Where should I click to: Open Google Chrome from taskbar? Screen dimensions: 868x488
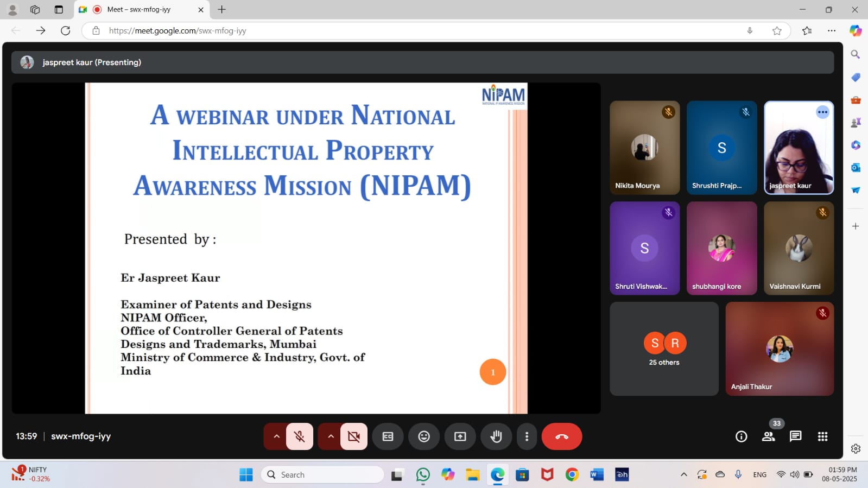pos(572,474)
